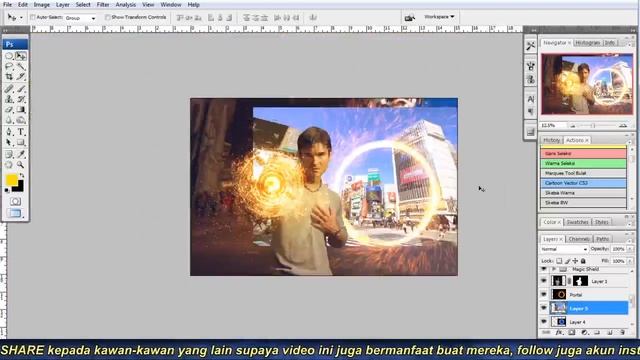
Task: Select the Path Selection tool
Action: coord(9,142)
